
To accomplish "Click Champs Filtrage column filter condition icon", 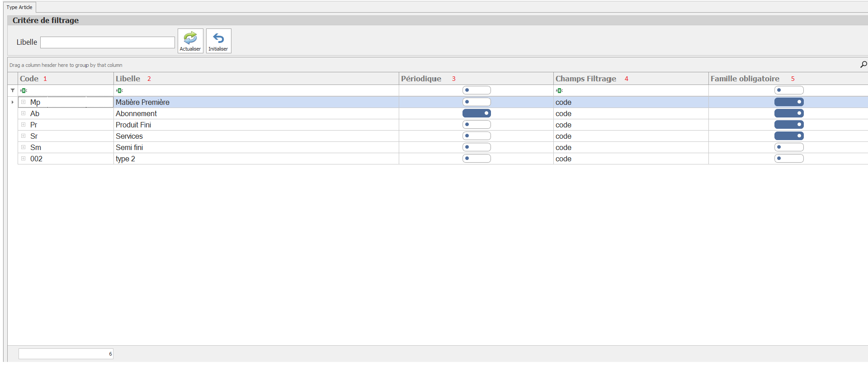I will pyautogui.click(x=559, y=90).
